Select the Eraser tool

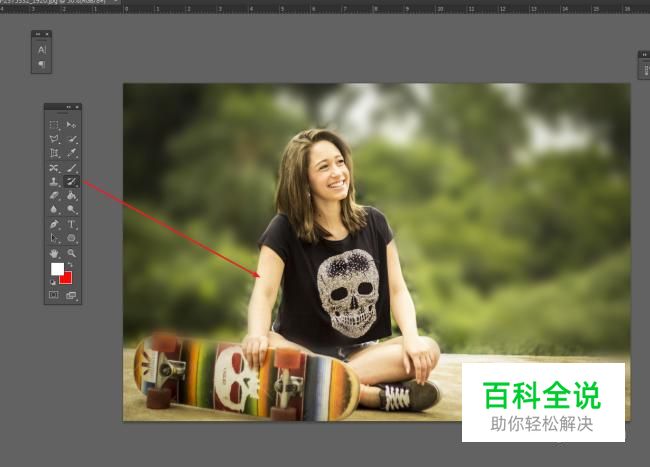54,196
